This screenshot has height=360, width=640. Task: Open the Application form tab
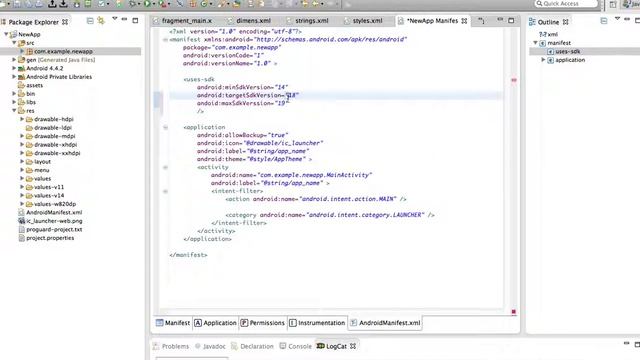pyautogui.click(x=215, y=323)
